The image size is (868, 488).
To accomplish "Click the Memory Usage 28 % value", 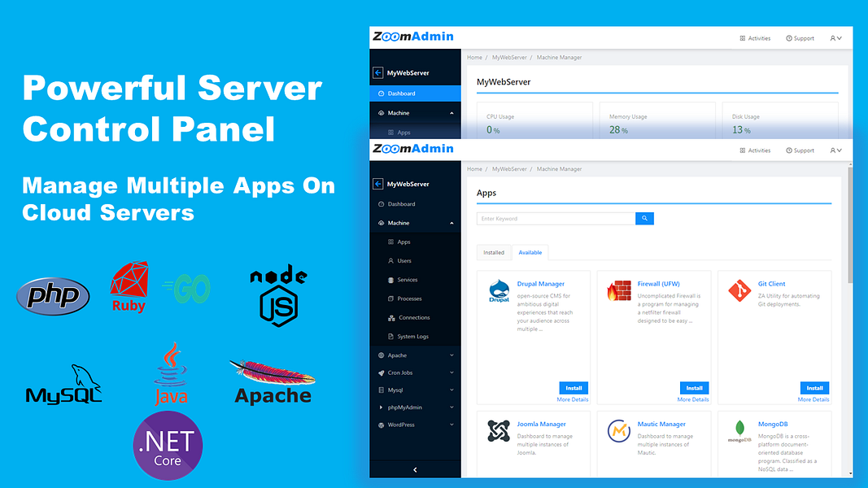I will pos(618,130).
